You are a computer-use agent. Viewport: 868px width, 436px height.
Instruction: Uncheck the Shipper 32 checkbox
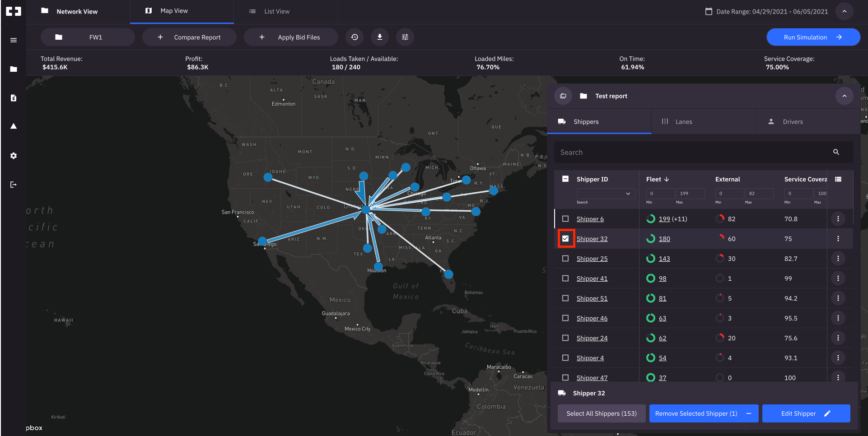click(x=566, y=238)
